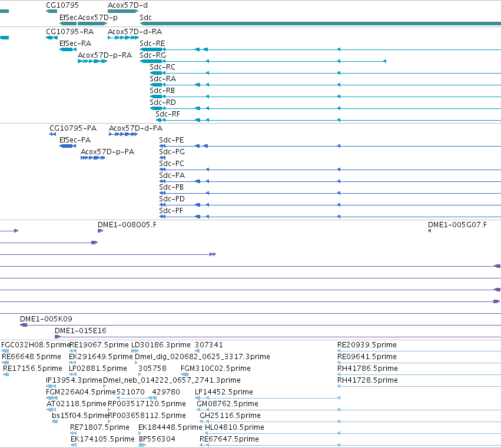Screen dimensions: 501x448
Task: Select the RE17156.5prime EST label
Action: tap(32, 369)
